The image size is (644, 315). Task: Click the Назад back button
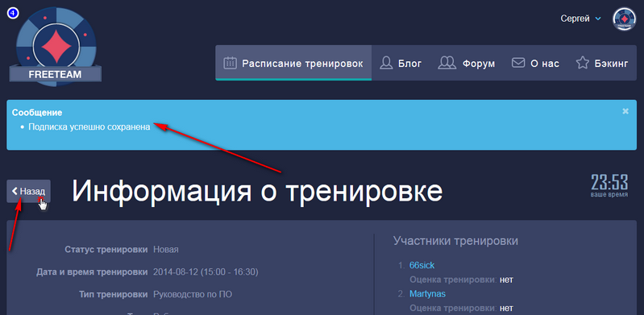pyautogui.click(x=29, y=191)
